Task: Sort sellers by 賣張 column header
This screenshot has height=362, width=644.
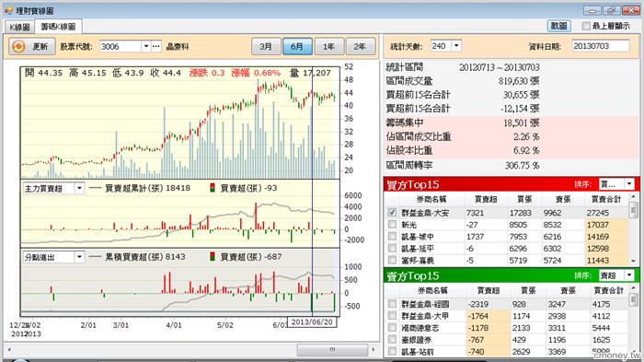Action: coord(568,291)
